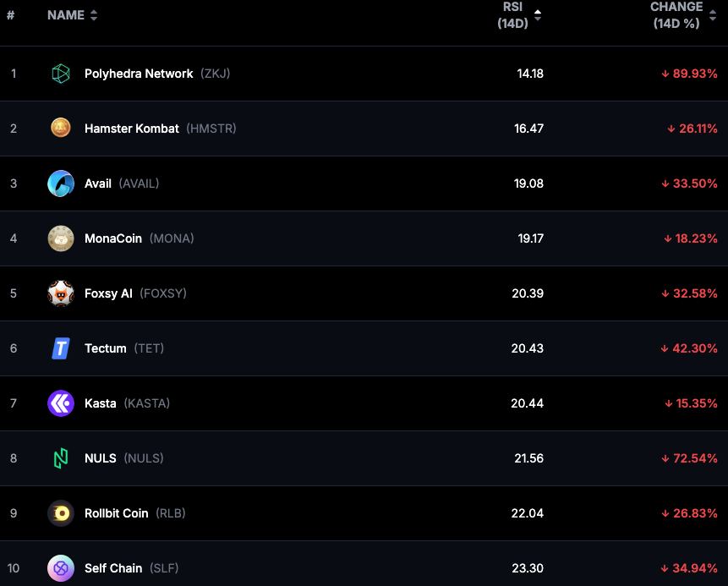Viewport: 728px width, 586px height.
Task: Click the (TET) ticker symbol
Action: coord(149,348)
